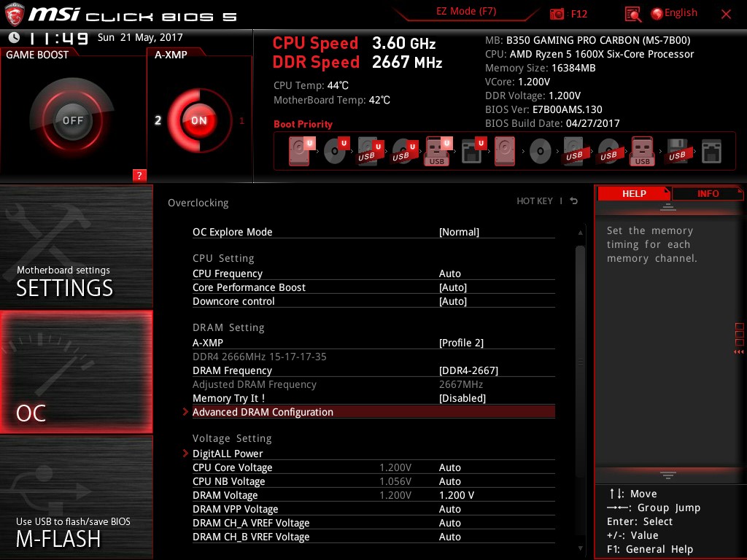Screen dimensions: 747x560
Task: Take a screenshot with the F12 camera icon
Action: pyautogui.click(x=557, y=14)
